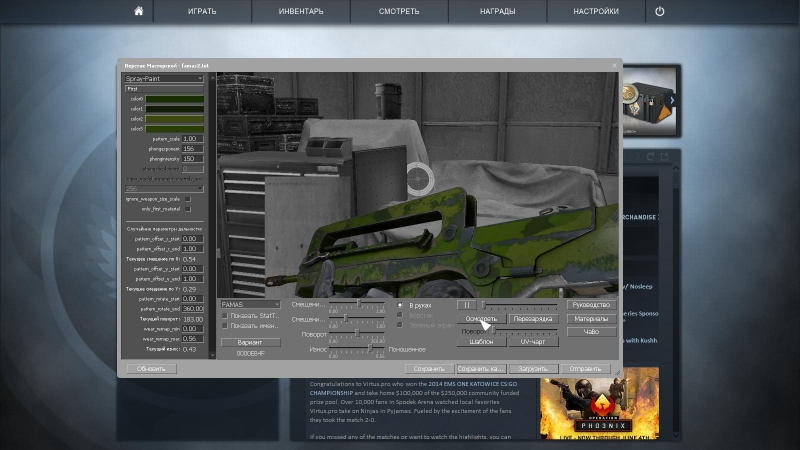The image size is (800, 450).
Task: Click the phongintensity input field
Action: click(x=193, y=159)
